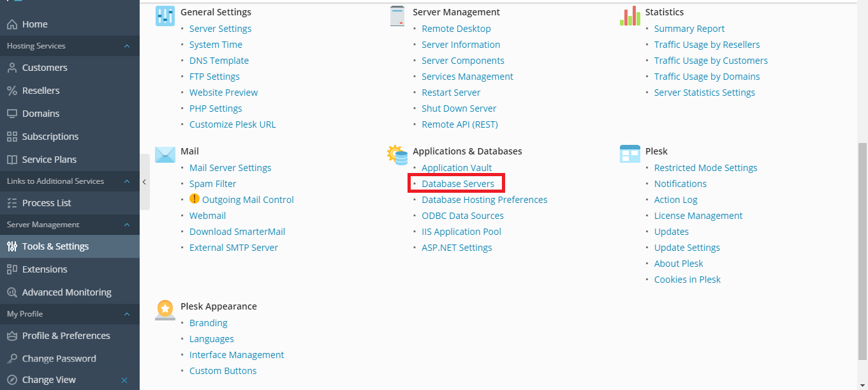Open Customers in the sidebar
The width and height of the screenshot is (868, 390).
[x=70, y=68]
